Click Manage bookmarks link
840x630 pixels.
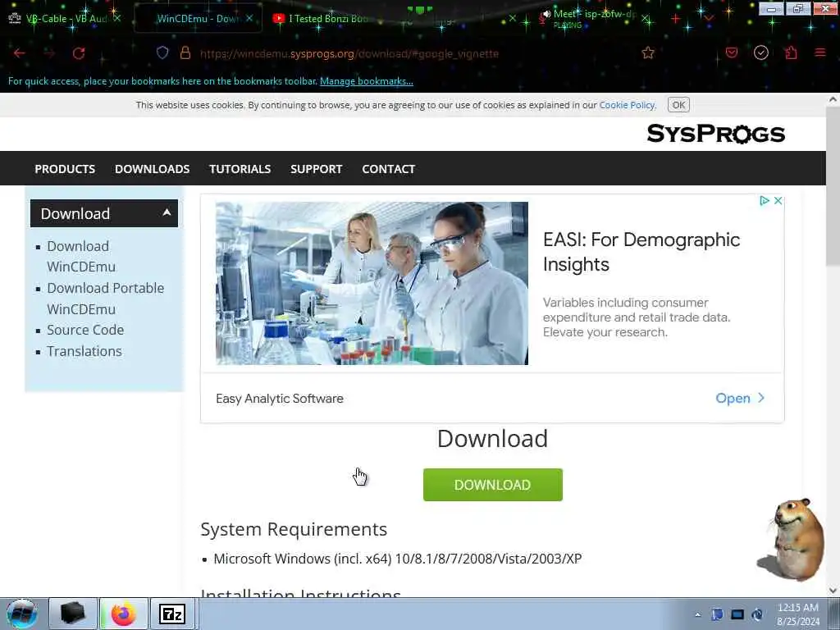(367, 81)
